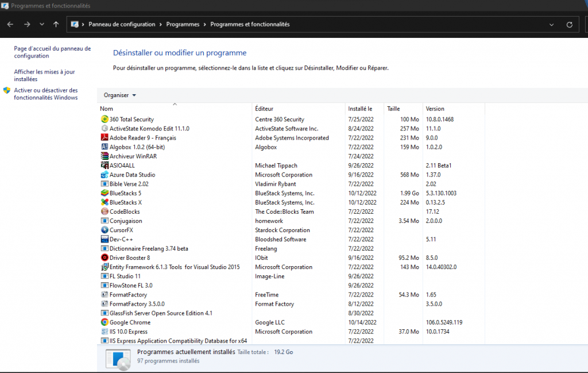
Task: Click the IIS 10.0 Express icon
Action: coord(105,332)
